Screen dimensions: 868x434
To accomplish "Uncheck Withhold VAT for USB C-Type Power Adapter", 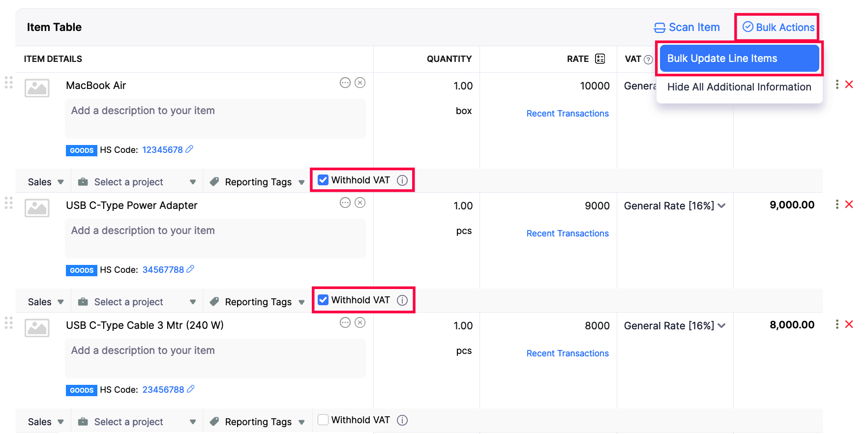I will point(323,300).
